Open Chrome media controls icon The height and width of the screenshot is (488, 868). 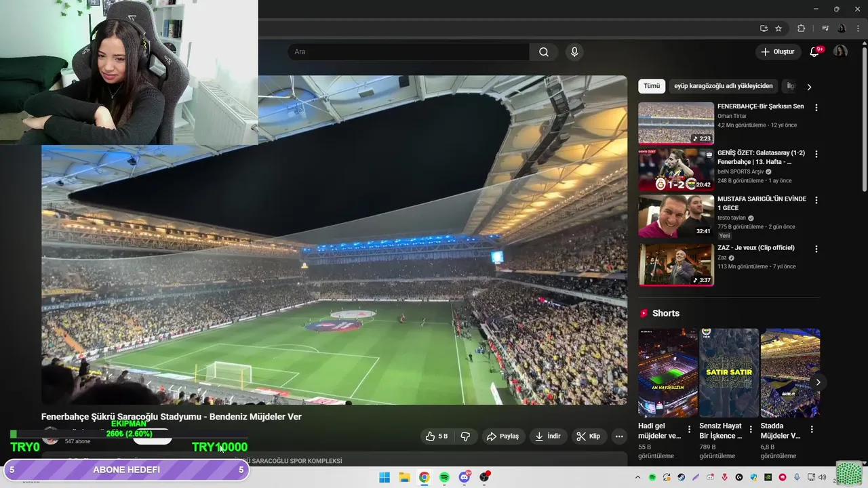pyautogui.click(x=825, y=28)
